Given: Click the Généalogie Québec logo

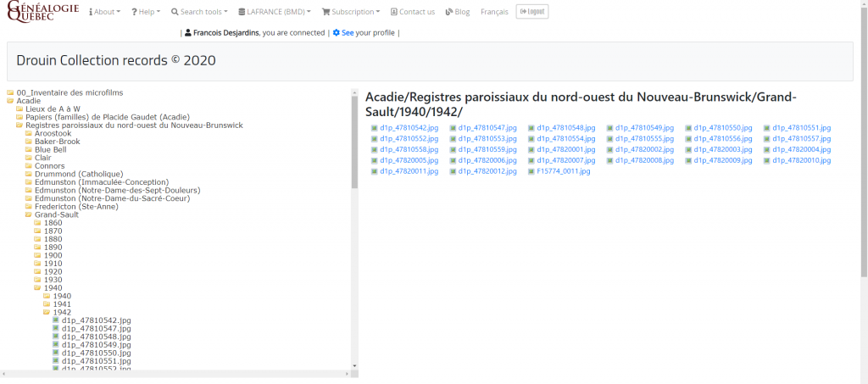Looking at the screenshot, I should pyautogui.click(x=42, y=12).
